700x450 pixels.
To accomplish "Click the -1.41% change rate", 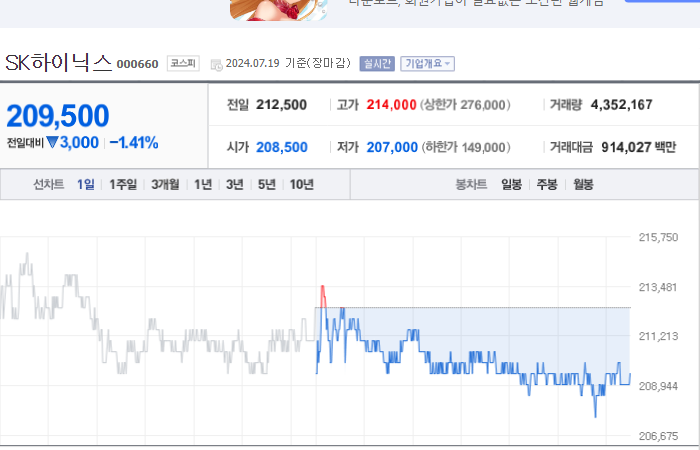I will click(134, 143).
